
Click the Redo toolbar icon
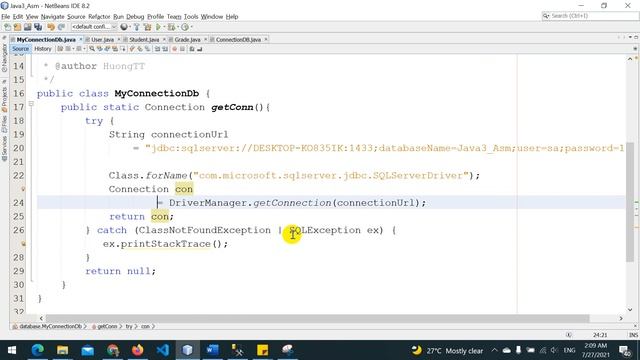[x=62, y=27]
